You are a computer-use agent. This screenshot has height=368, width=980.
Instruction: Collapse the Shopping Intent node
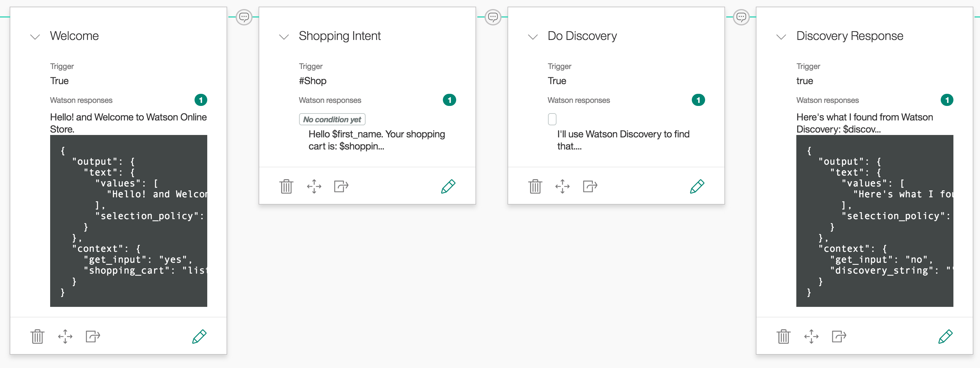(x=284, y=37)
